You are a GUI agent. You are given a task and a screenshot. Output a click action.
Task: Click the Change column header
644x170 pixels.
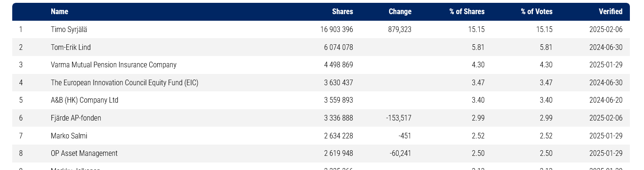click(400, 12)
